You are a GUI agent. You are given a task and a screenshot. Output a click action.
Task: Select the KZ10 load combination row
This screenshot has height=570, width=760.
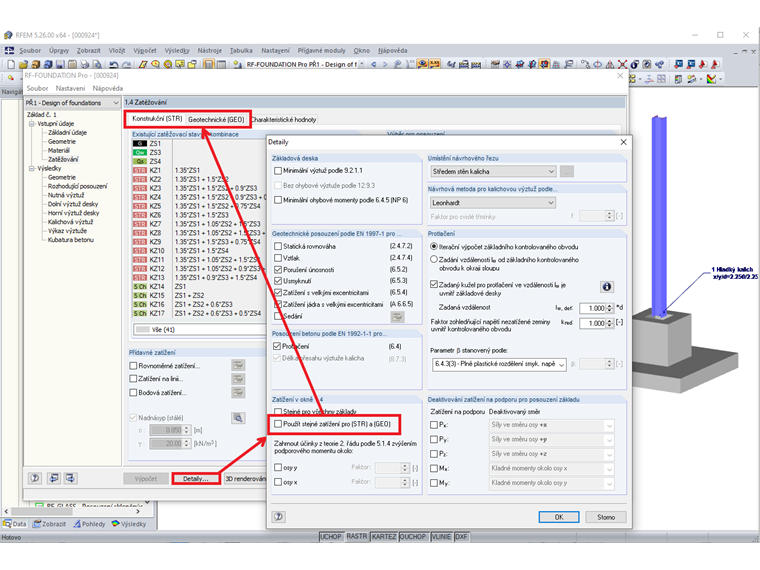click(x=199, y=251)
